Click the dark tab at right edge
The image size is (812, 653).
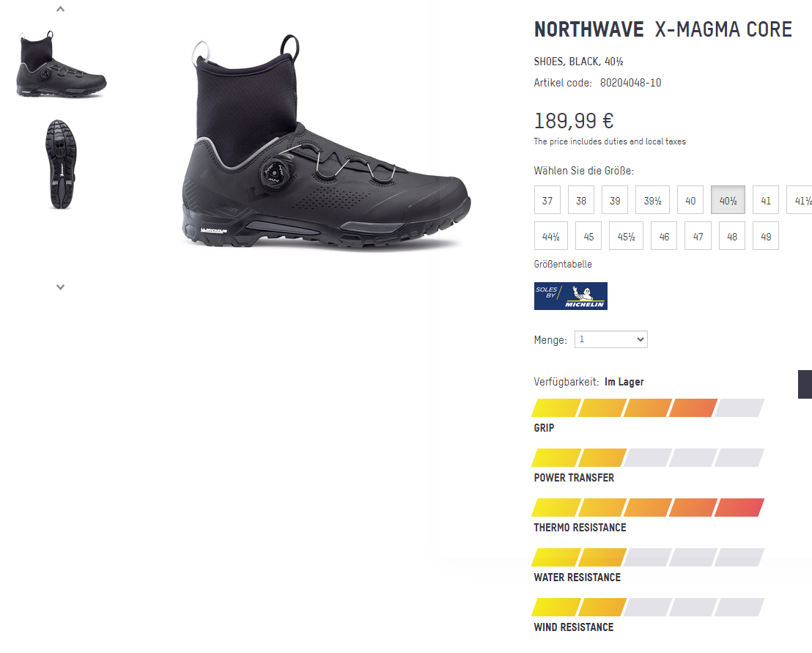tap(805, 384)
